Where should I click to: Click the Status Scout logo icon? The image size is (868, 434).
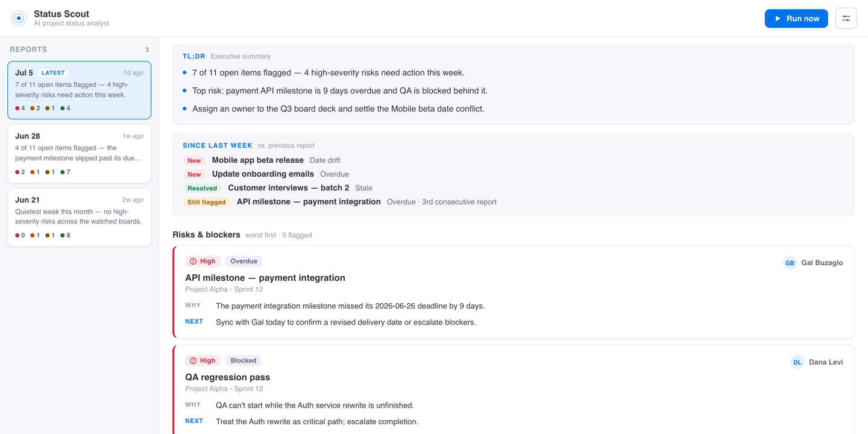pyautogui.click(x=19, y=18)
